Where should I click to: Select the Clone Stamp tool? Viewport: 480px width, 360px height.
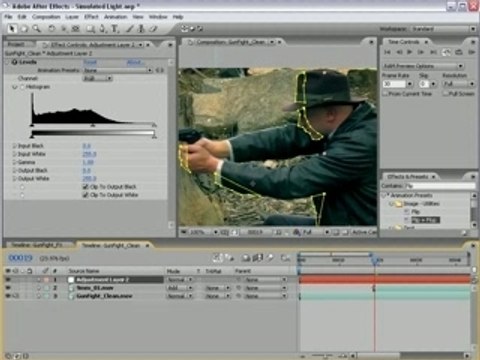[141, 29]
